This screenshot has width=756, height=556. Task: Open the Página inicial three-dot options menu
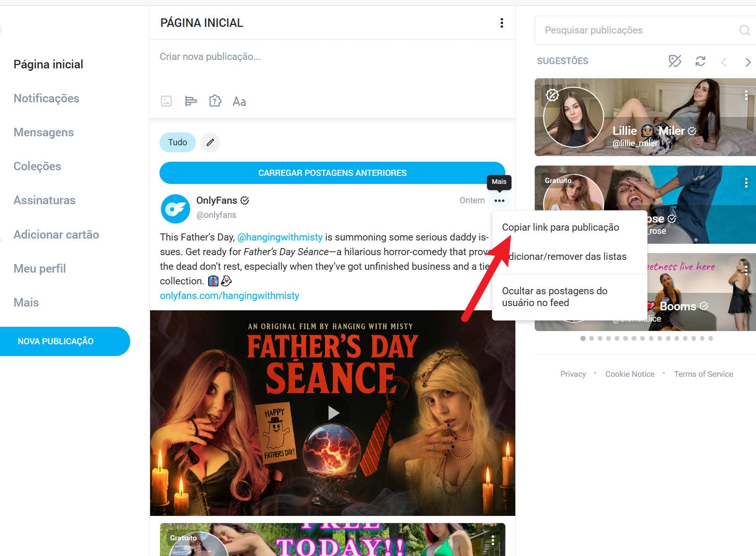[x=502, y=23]
